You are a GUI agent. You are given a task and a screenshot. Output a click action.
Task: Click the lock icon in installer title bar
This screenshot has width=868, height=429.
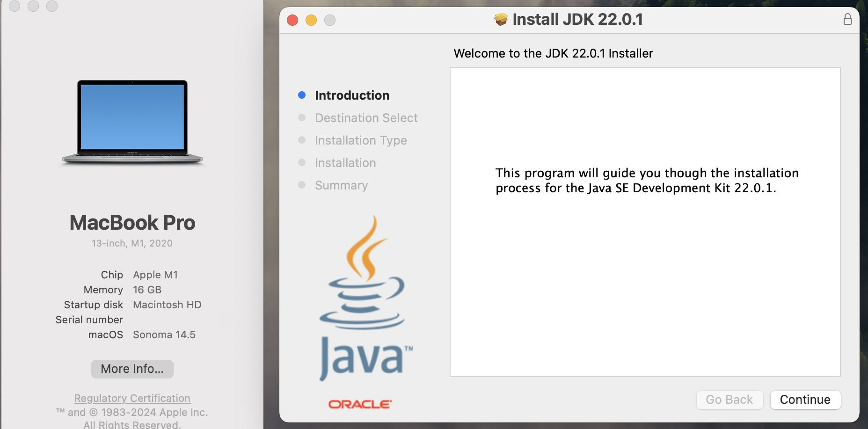click(x=847, y=19)
